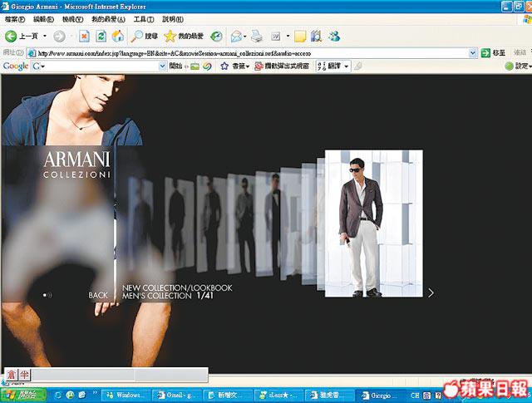The image size is (532, 403).
Task: Click the third quick launch icon
Action: 82,396
